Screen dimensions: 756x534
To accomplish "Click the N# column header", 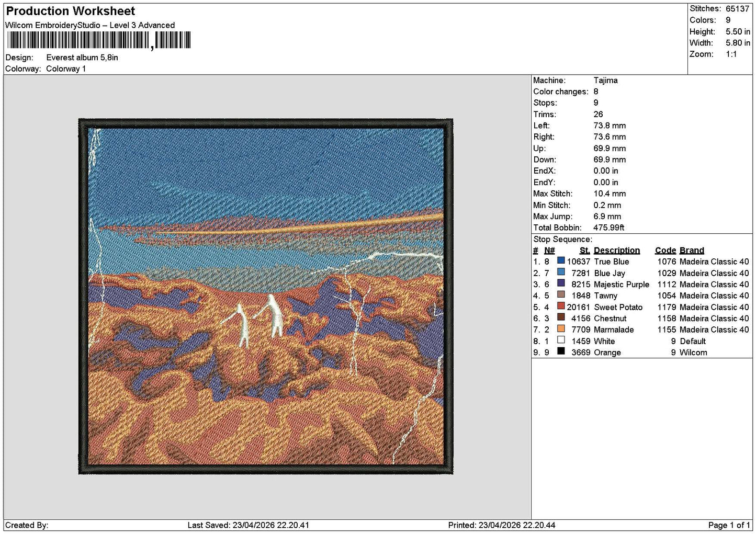I will click(549, 251).
